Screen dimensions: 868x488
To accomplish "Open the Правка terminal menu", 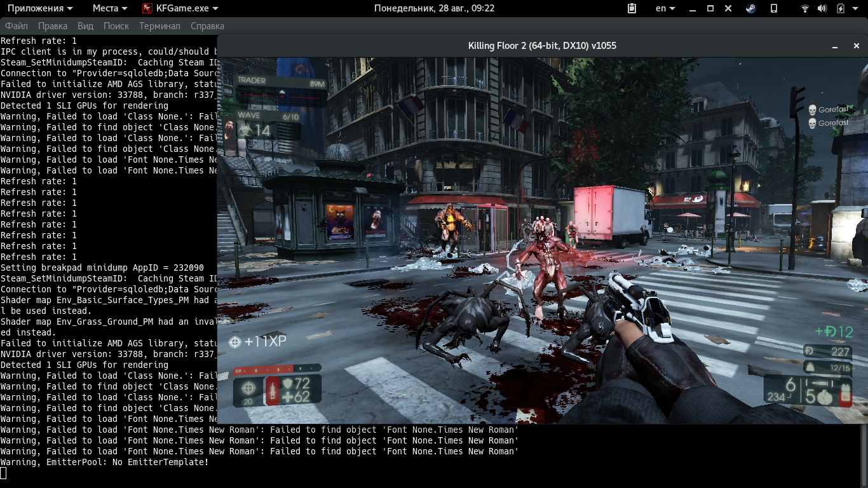I will click(x=53, y=26).
